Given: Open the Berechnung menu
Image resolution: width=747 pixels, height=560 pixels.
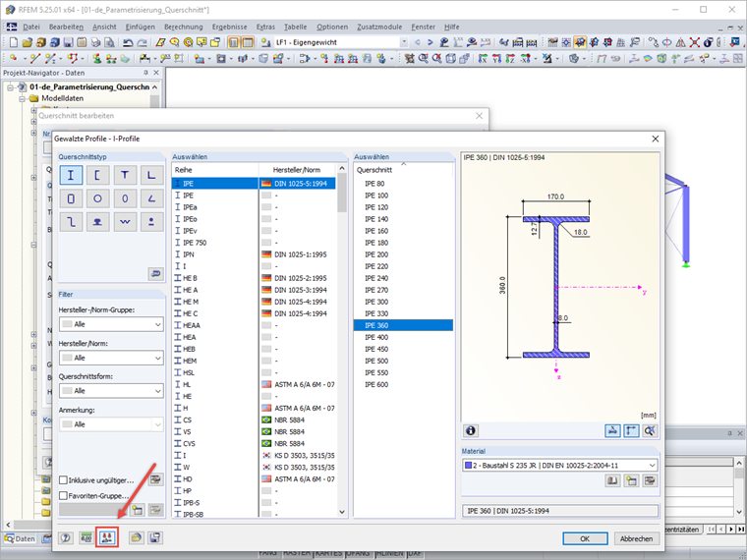Looking at the screenshot, I should point(184,28).
